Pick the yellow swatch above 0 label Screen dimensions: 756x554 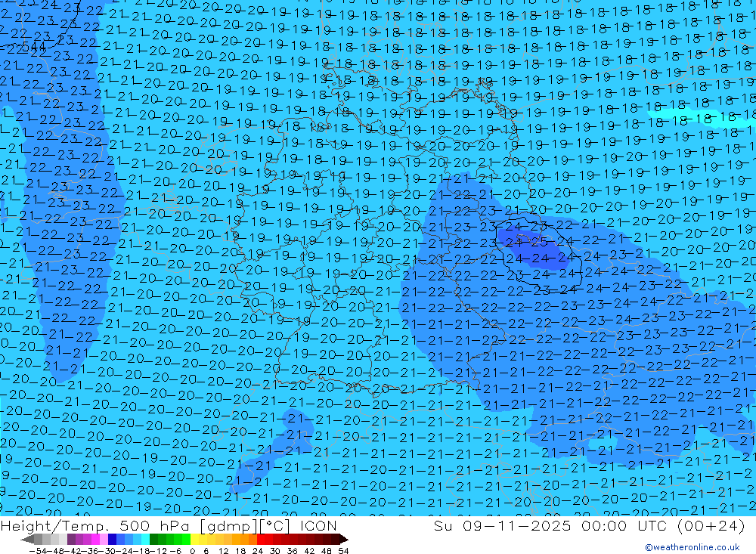pos(195,539)
